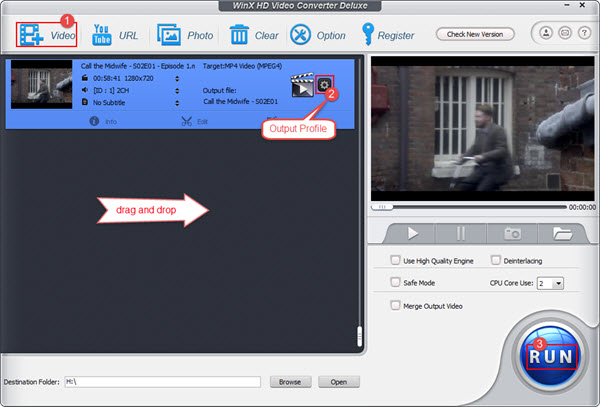Open the snapshot folder icon
Screen dimensions: 600x407
[562, 233]
